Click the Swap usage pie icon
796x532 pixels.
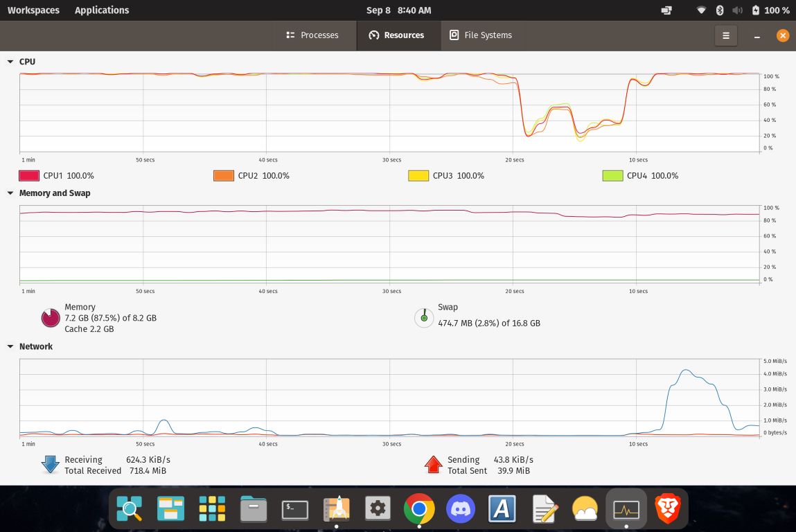[423, 318]
